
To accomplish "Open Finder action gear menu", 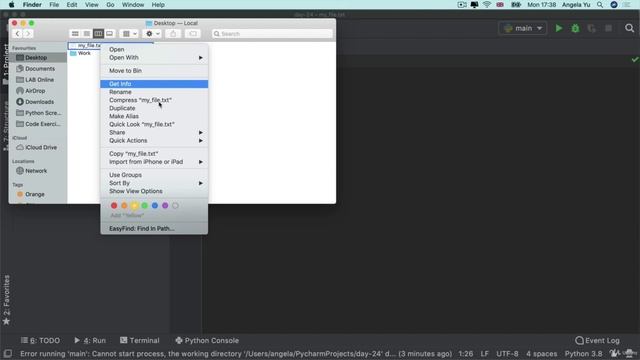I will (153, 33).
